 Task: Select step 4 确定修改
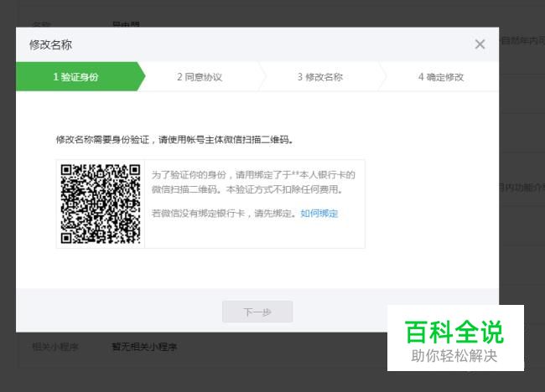coord(441,77)
